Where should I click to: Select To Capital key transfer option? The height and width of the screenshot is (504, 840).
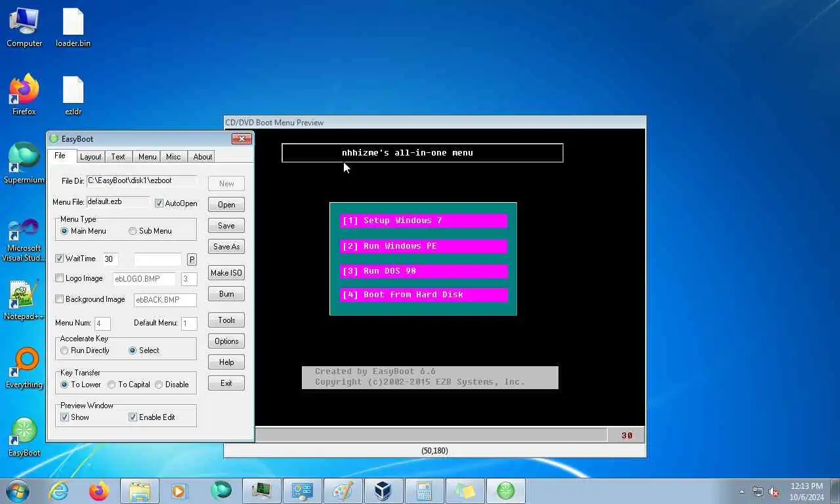[112, 385]
